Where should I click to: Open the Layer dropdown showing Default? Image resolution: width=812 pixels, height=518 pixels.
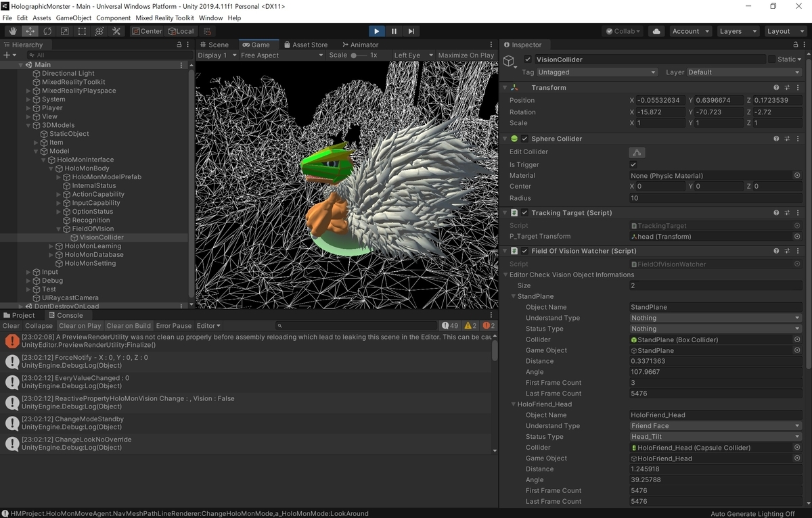(x=744, y=72)
